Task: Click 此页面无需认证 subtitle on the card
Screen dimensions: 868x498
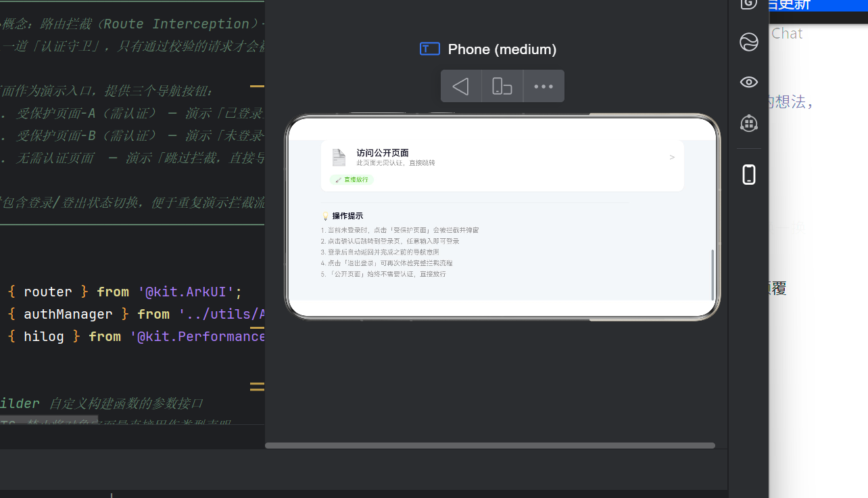Action: coord(396,163)
